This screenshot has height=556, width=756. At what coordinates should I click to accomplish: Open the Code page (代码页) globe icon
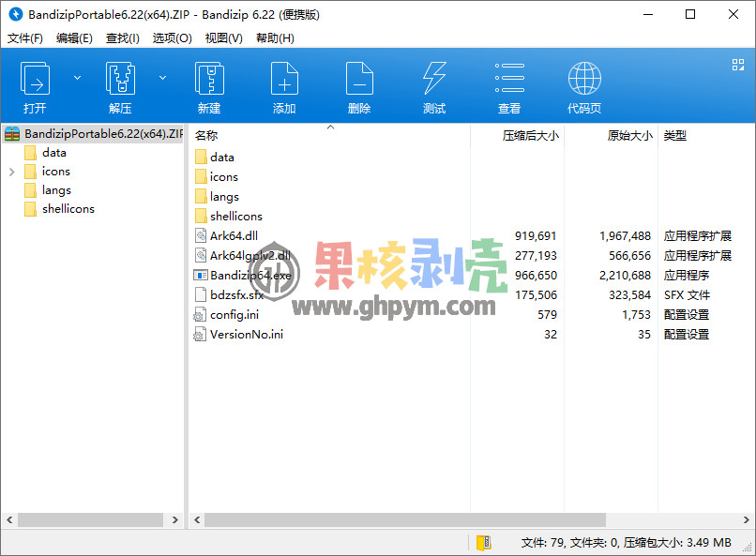584,78
